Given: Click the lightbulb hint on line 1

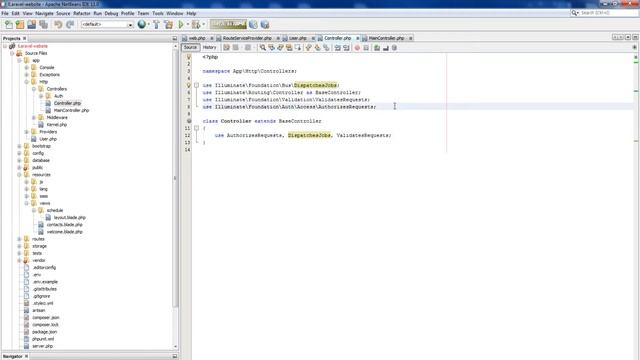Looking at the screenshot, I should [x=189, y=57].
